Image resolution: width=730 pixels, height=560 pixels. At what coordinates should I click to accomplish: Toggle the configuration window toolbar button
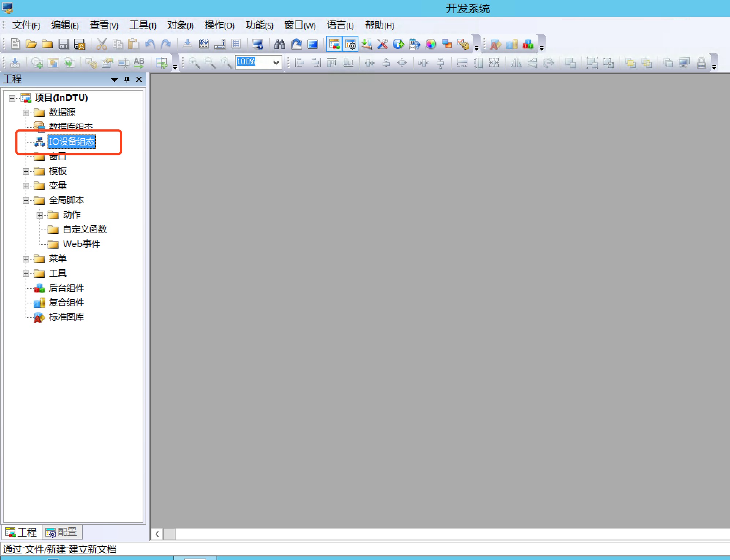point(350,44)
